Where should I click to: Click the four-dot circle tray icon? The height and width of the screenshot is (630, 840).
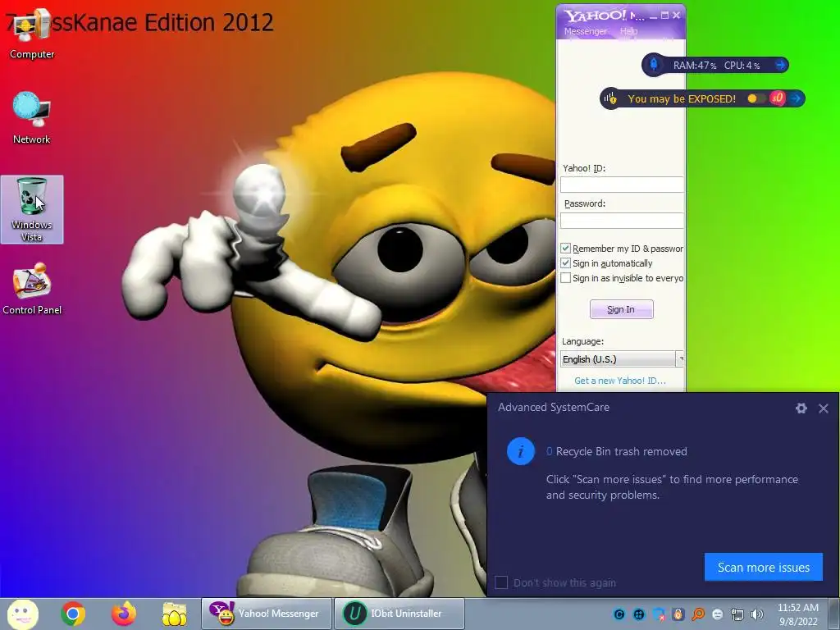coord(639,614)
